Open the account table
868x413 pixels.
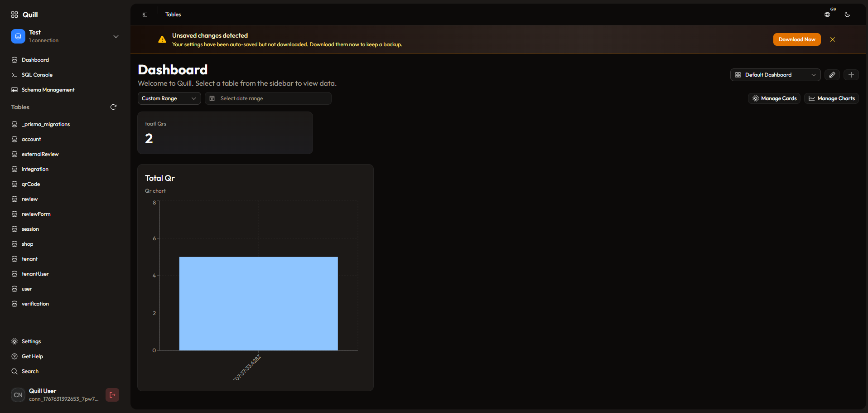point(31,139)
